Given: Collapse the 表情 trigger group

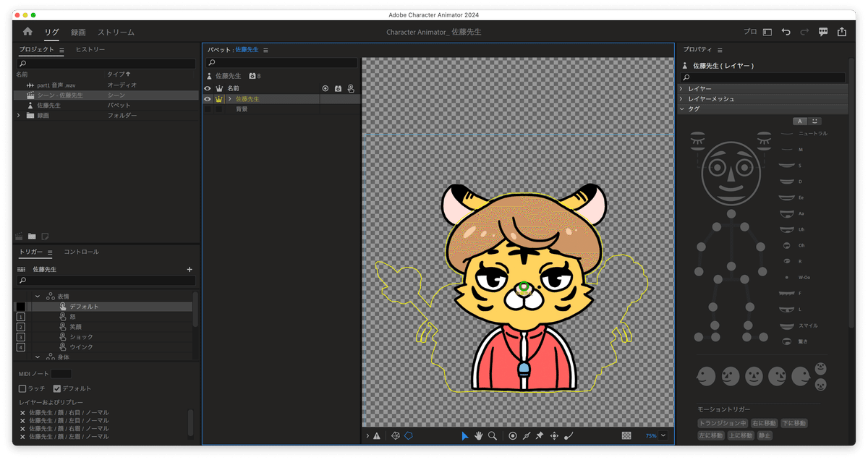Looking at the screenshot, I should coord(38,297).
